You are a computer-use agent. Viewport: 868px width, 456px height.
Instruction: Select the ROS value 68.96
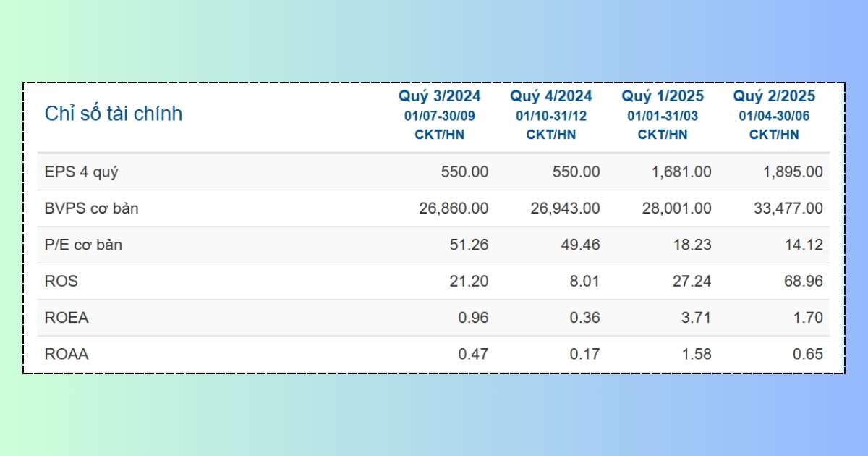click(804, 282)
